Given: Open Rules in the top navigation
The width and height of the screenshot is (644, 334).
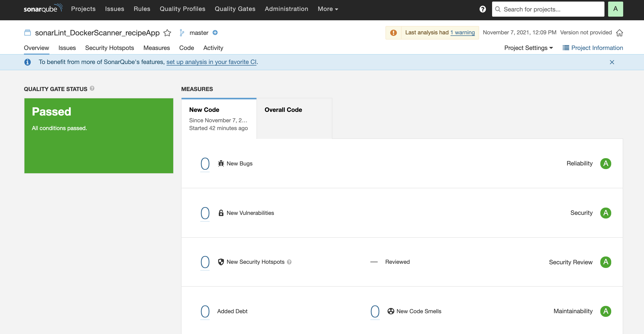Looking at the screenshot, I should (x=142, y=9).
